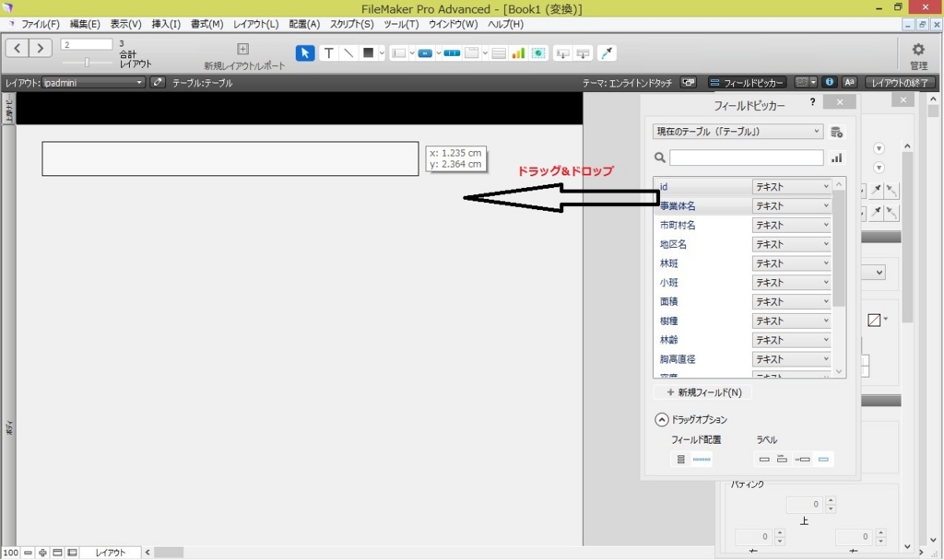Open the fill color slash swatch dropdown
944x560 pixels.
pyautogui.click(x=886, y=320)
